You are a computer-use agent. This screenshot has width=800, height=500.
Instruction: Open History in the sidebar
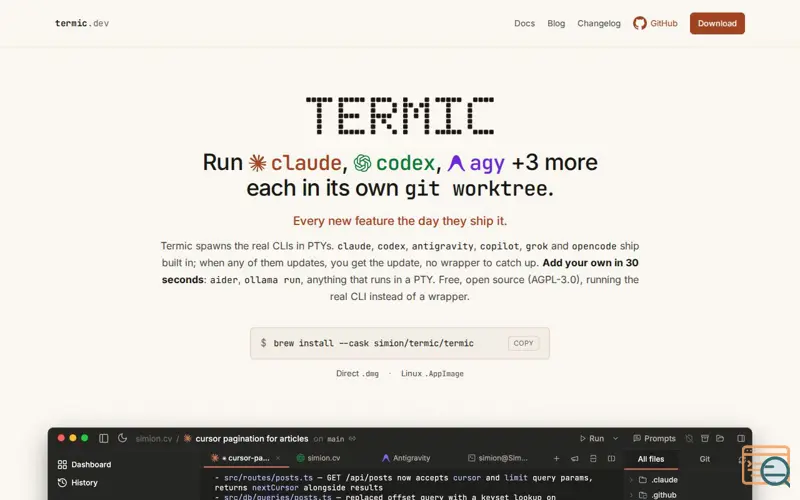(x=78, y=483)
